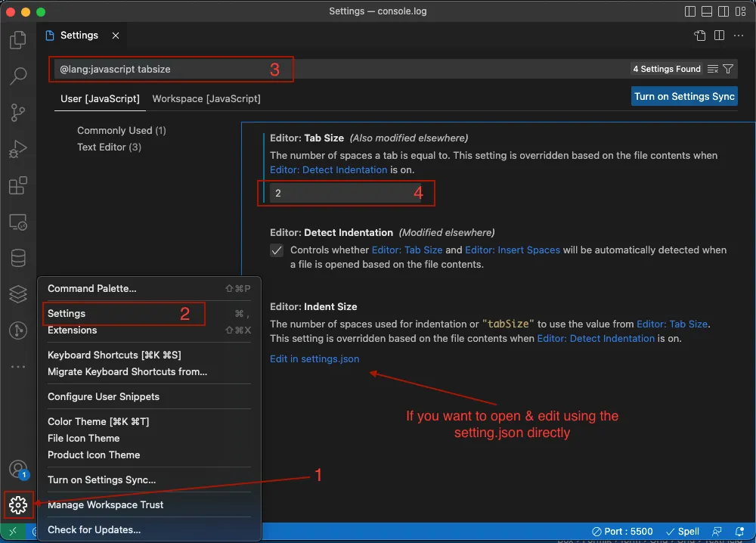Open the Extensions view icon
756x543 pixels.
click(x=18, y=185)
